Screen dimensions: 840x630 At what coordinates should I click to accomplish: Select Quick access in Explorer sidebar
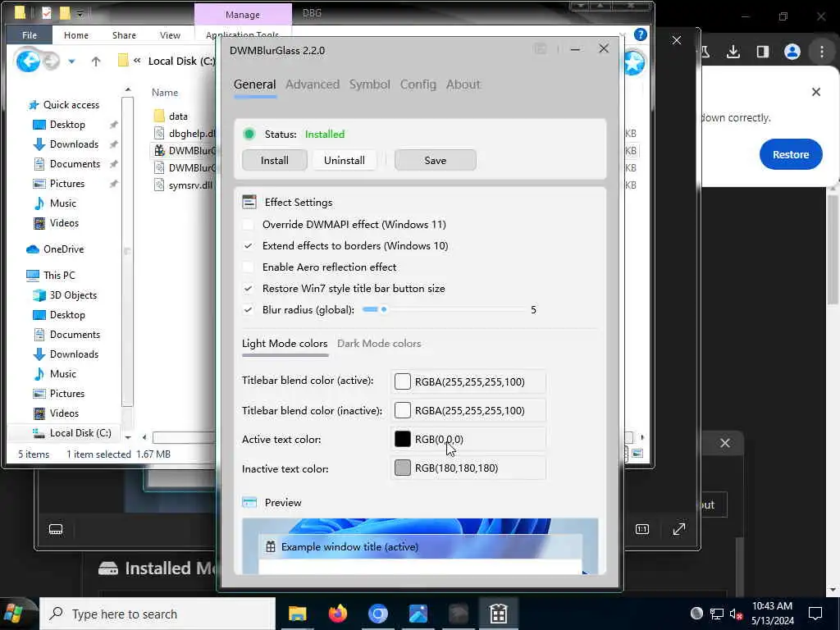click(x=64, y=105)
